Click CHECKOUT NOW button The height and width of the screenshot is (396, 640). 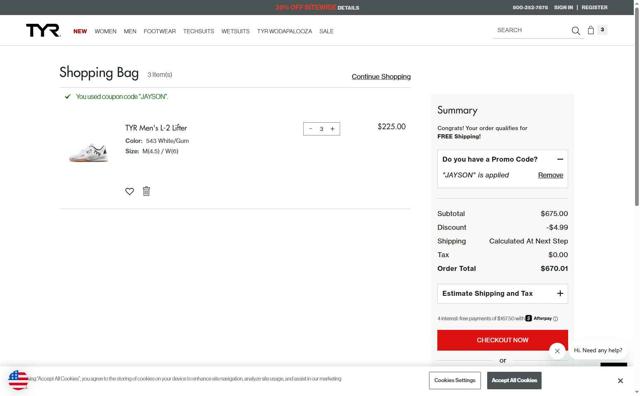coord(502,340)
